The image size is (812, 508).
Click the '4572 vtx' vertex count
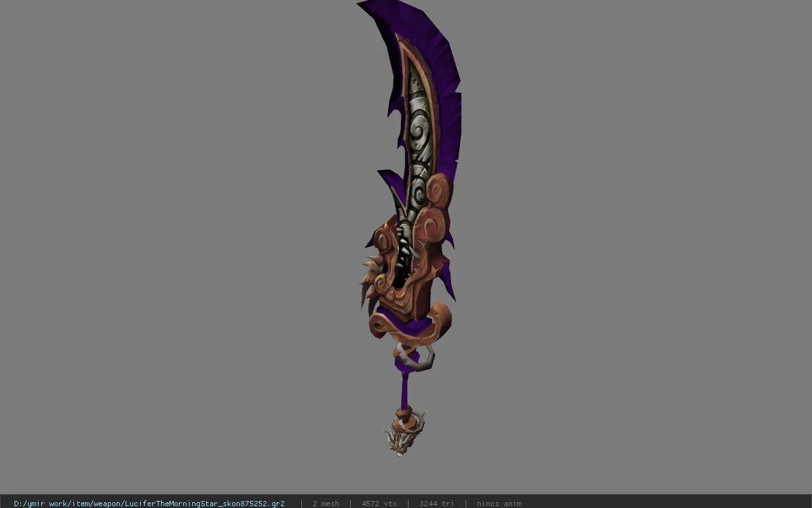click(x=379, y=504)
